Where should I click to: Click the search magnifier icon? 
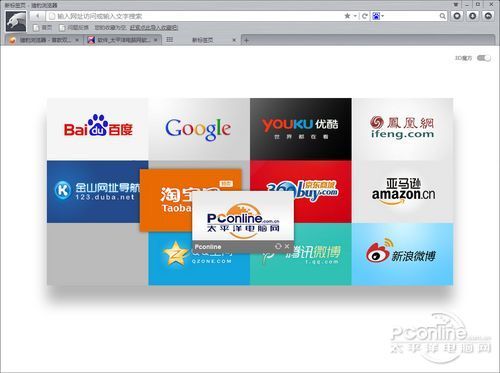pos(442,16)
